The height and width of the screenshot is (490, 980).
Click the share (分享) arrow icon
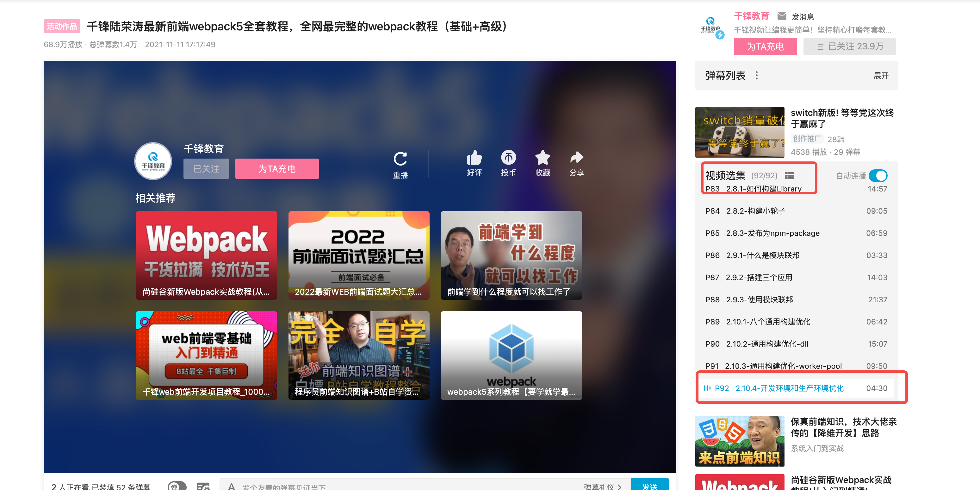point(577,157)
